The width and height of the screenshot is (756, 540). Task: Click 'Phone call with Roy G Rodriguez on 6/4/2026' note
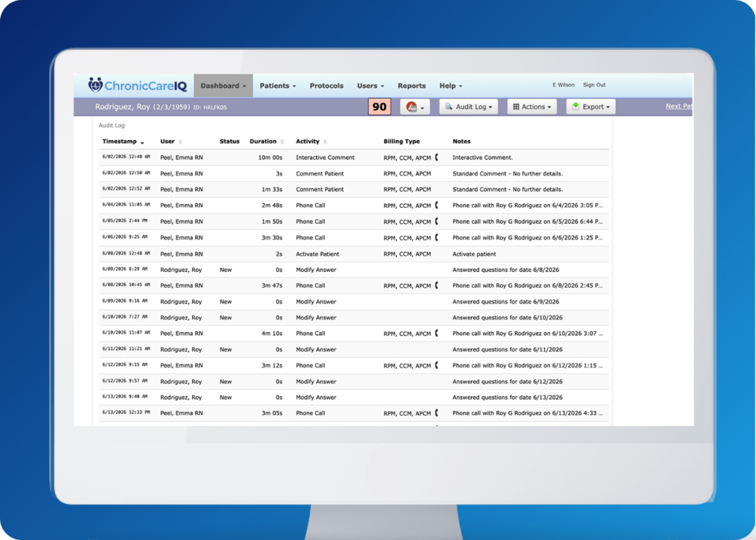coord(527,205)
